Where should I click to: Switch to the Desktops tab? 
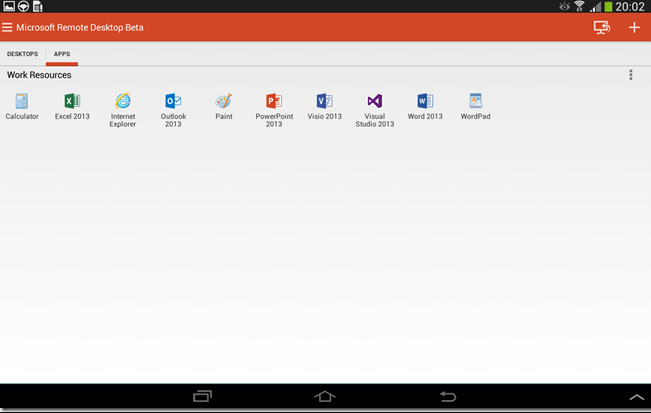[22, 54]
